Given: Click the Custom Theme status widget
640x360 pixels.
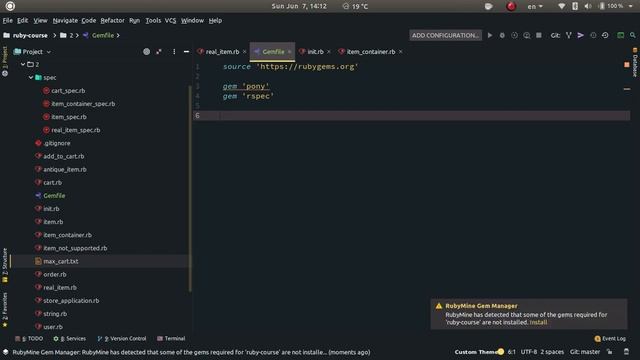Looking at the screenshot, I should (x=479, y=352).
